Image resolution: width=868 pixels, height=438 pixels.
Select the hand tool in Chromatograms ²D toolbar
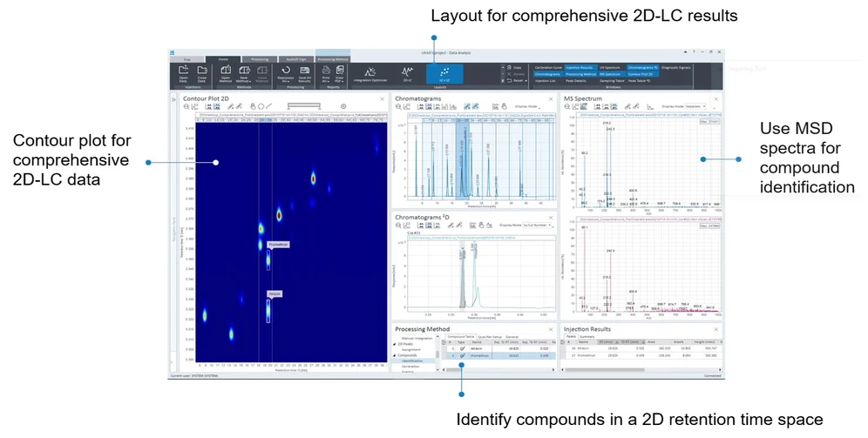[x=481, y=225]
